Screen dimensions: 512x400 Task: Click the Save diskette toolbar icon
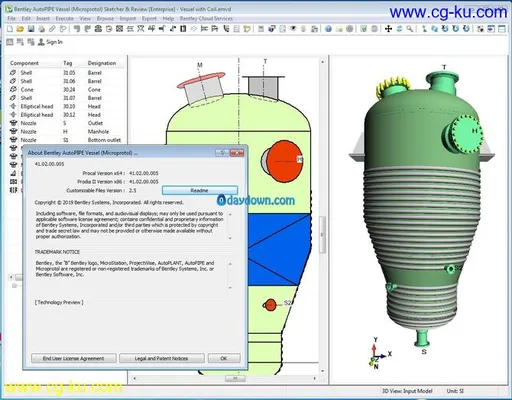31,29
